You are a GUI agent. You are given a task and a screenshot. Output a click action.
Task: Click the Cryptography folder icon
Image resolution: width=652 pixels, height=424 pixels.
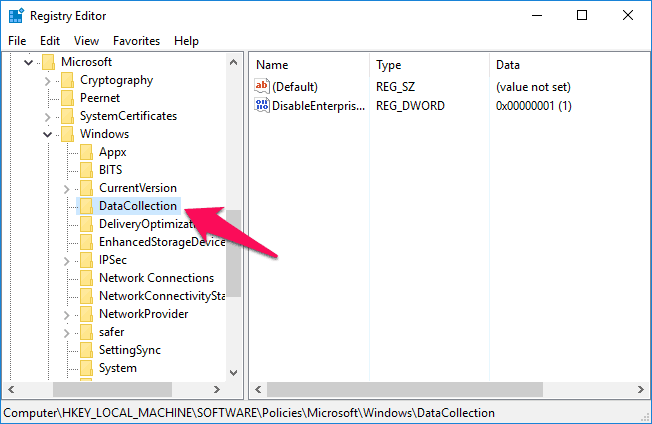(67, 80)
